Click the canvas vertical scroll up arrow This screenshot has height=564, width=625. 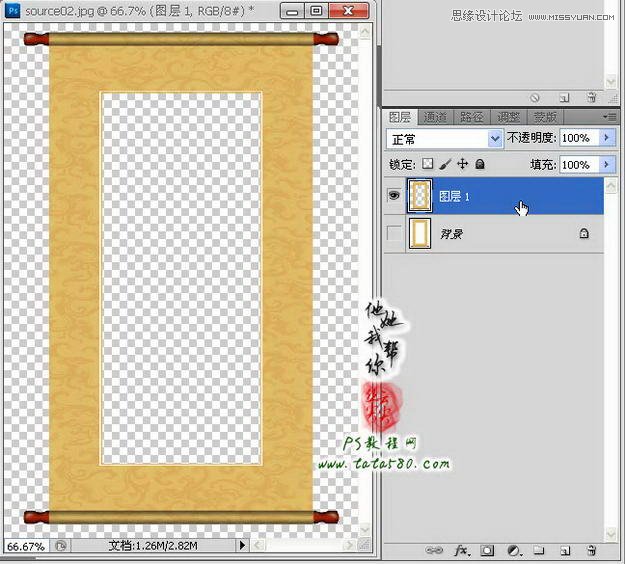[x=365, y=33]
